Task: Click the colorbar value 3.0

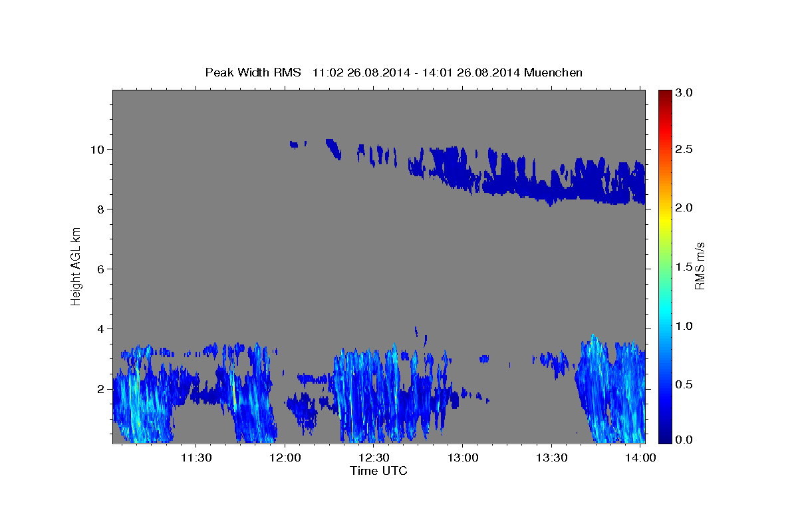Action: (686, 92)
